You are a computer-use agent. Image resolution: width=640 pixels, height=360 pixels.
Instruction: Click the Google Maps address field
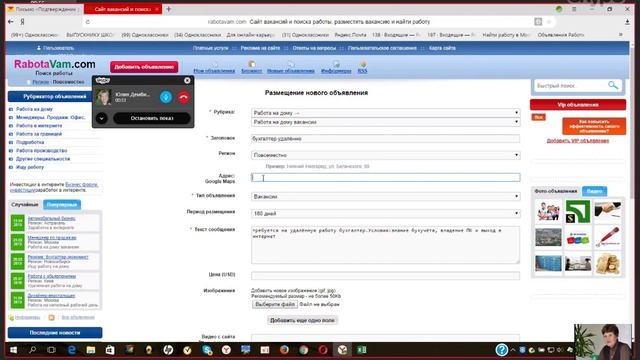(385, 178)
